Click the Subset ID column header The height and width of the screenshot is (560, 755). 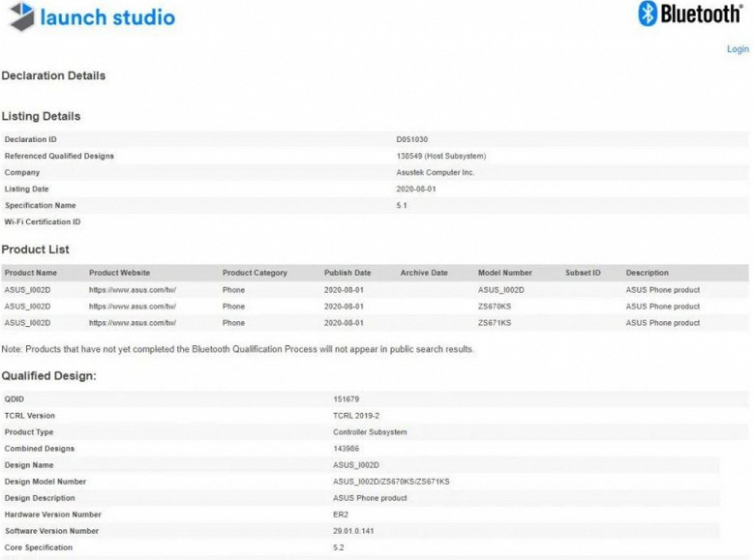tap(583, 273)
